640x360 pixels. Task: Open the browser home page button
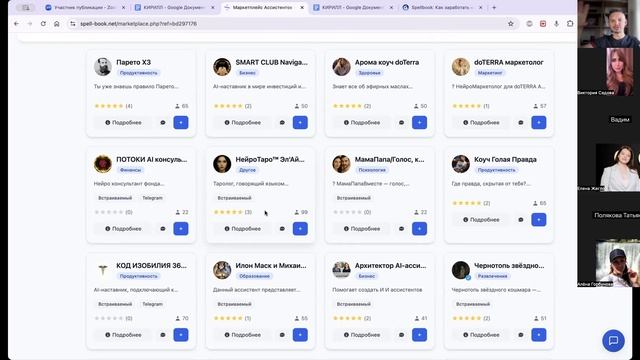57,24
